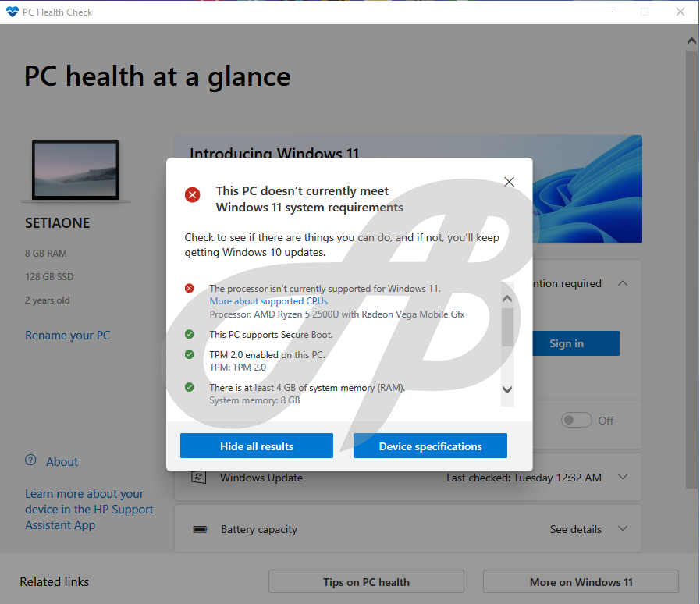The width and height of the screenshot is (700, 604).
Task: Click Rename your PC link
Action: (67, 336)
